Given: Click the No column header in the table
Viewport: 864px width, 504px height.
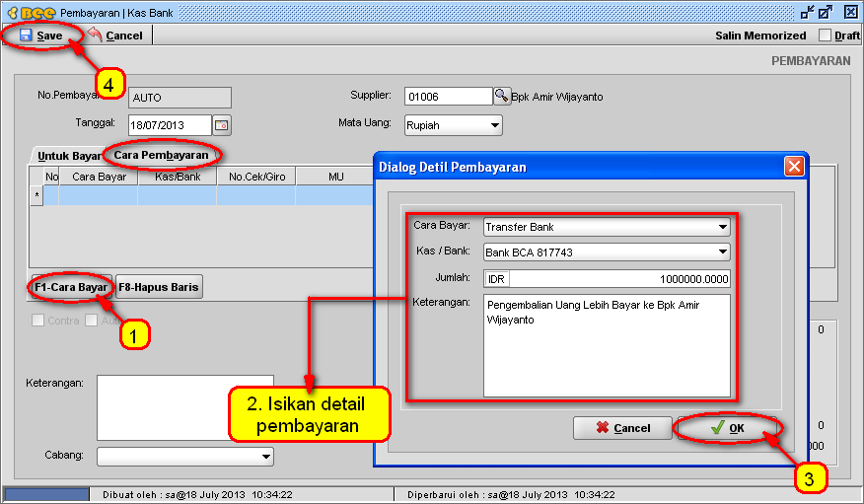Looking at the screenshot, I should pos(52,177).
